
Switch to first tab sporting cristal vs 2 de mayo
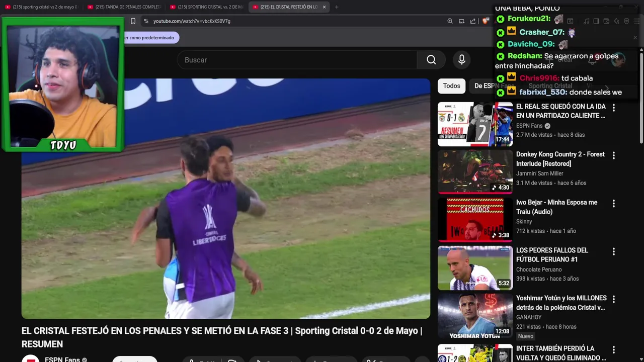pyautogui.click(x=41, y=7)
